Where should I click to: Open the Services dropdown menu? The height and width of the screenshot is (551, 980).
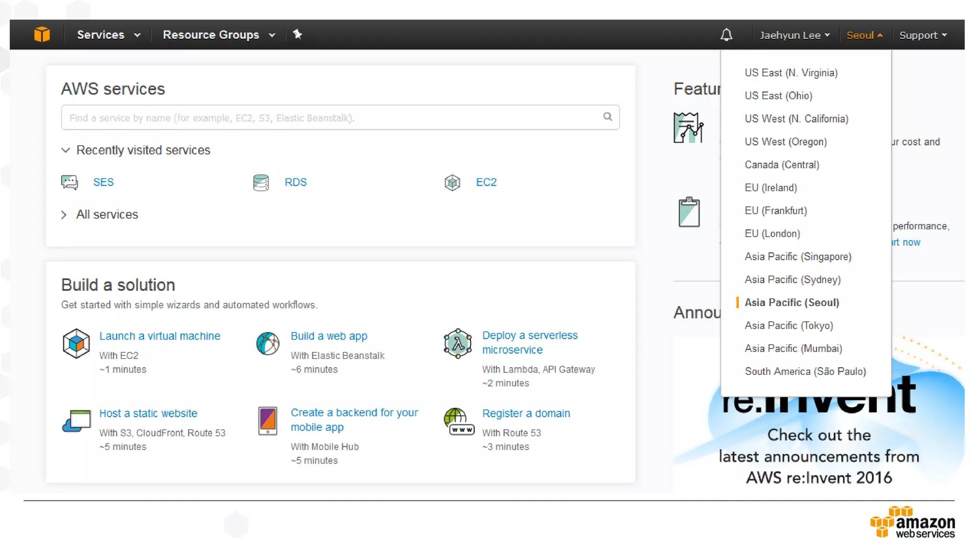pyautogui.click(x=109, y=35)
